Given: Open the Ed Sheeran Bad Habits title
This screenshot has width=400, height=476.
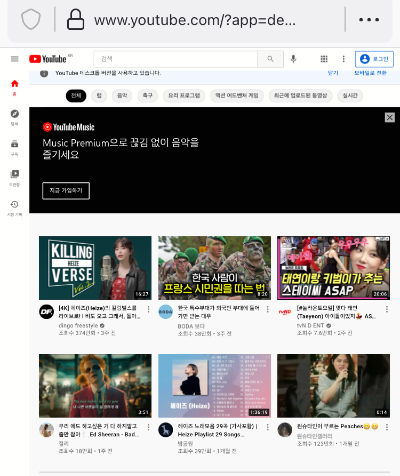Looking at the screenshot, I should point(99,430).
